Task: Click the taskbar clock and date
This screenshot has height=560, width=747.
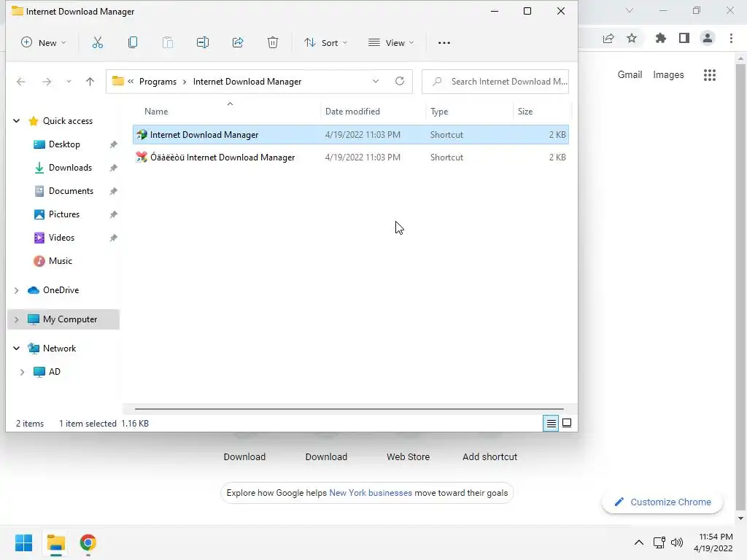Action: [x=713, y=542]
